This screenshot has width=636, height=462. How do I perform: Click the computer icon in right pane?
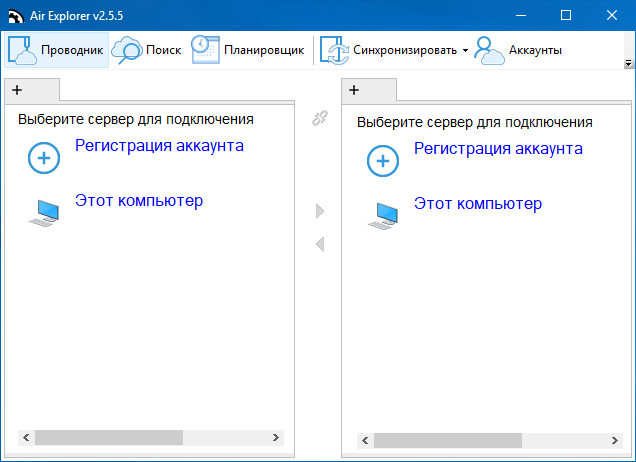click(x=383, y=215)
